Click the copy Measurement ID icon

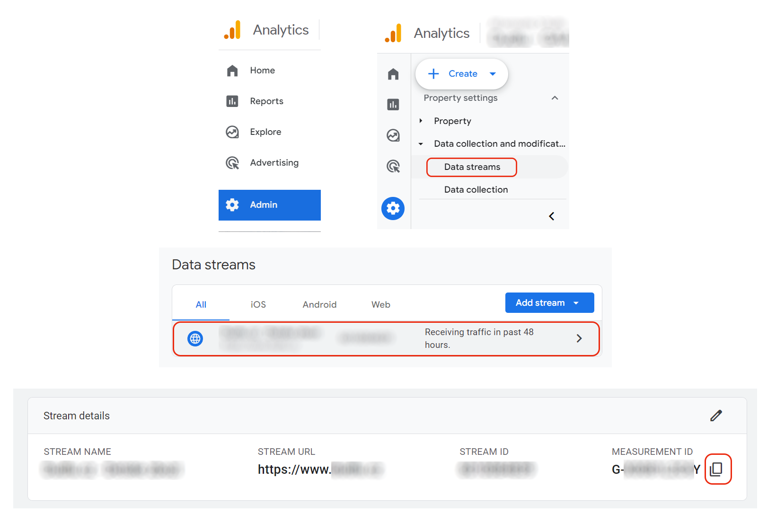coord(717,469)
